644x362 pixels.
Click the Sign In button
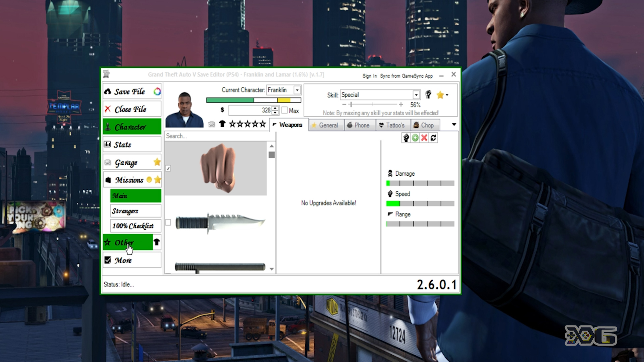[x=368, y=75]
